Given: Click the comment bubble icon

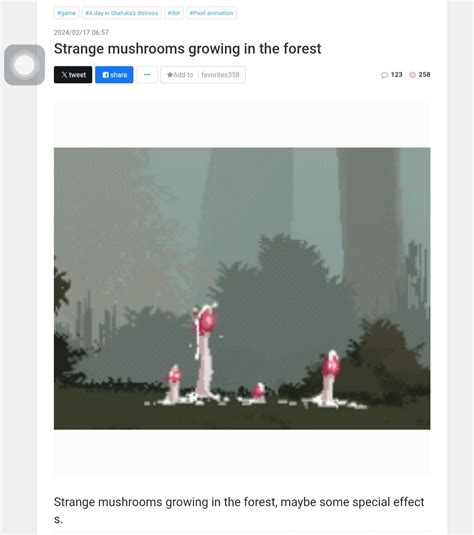Looking at the screenshot, I should point(384,75).
